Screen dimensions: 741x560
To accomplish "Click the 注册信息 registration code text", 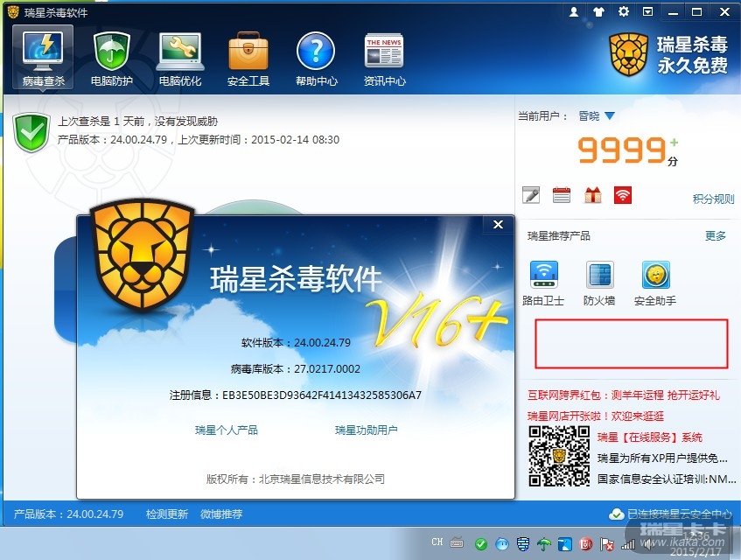I will [296, 395].
